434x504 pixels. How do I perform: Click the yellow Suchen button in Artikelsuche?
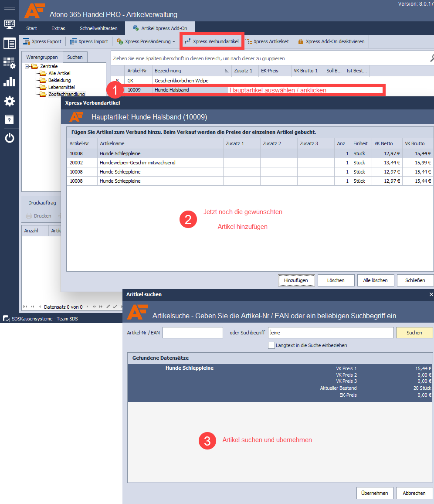[414, 333]
